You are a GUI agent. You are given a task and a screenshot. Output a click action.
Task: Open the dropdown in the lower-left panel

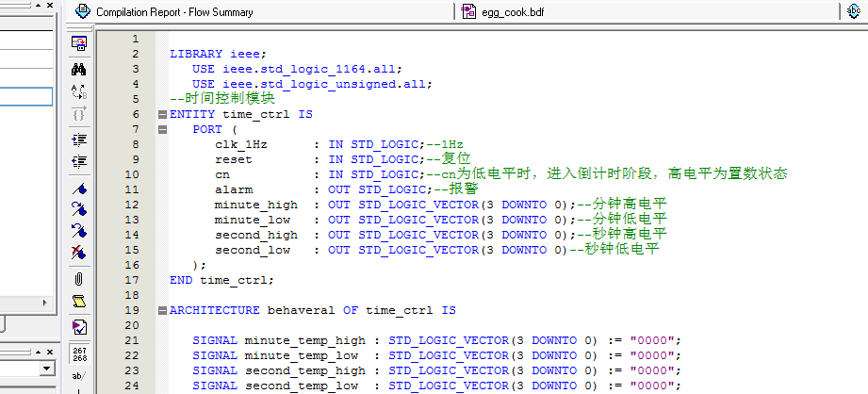point(47,369)
